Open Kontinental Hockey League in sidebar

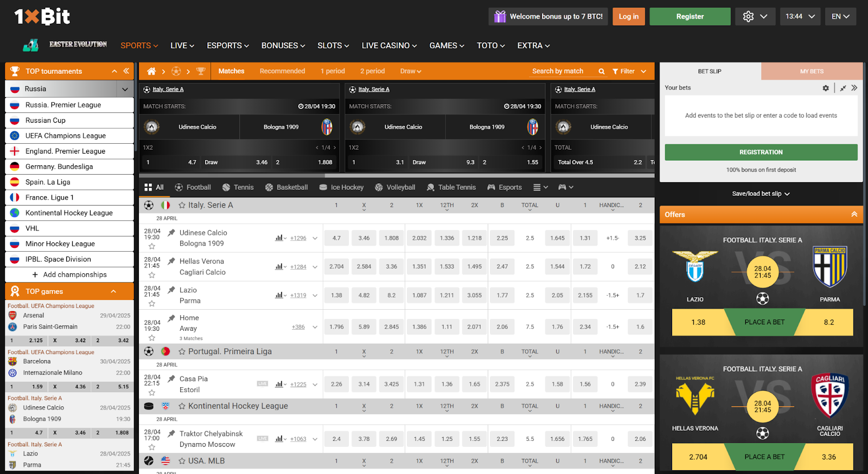(69, 213)
